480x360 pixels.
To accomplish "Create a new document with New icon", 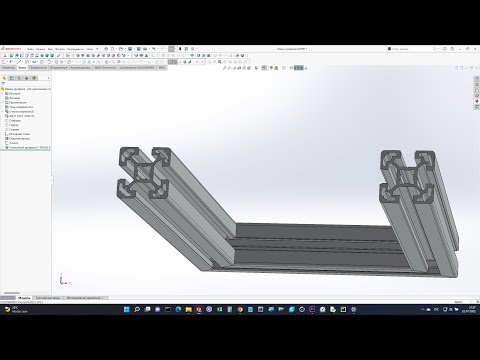I will pos(113,49).
